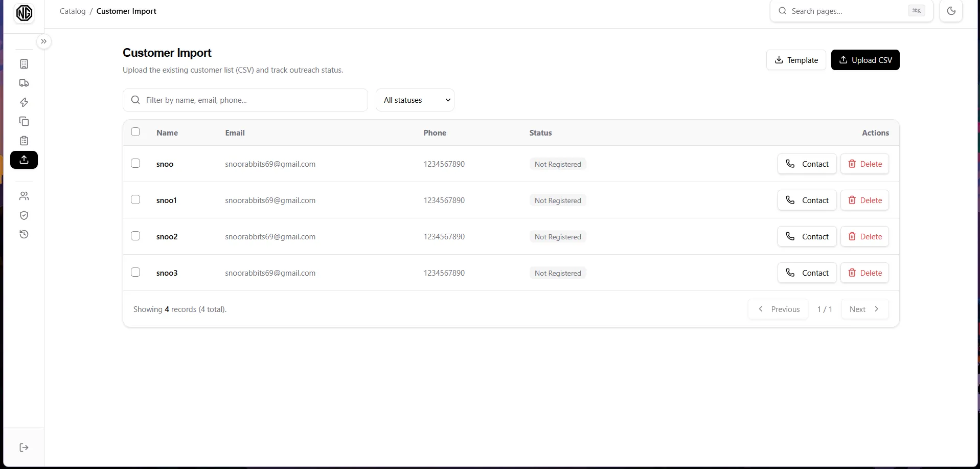Click the Email column header
Image resolution: width=980 pixels, height=469 pixels.
click(235, 132)
